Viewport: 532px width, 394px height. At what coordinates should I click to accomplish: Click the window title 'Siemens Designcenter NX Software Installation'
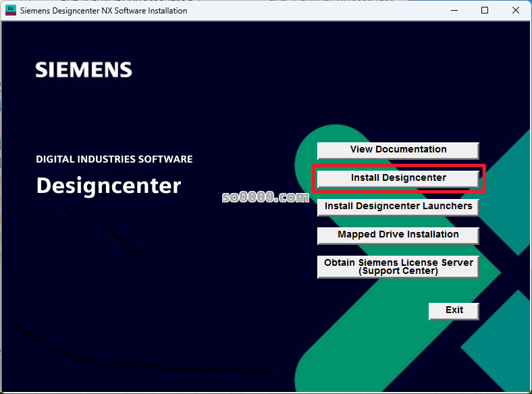[x=103, y=11]
